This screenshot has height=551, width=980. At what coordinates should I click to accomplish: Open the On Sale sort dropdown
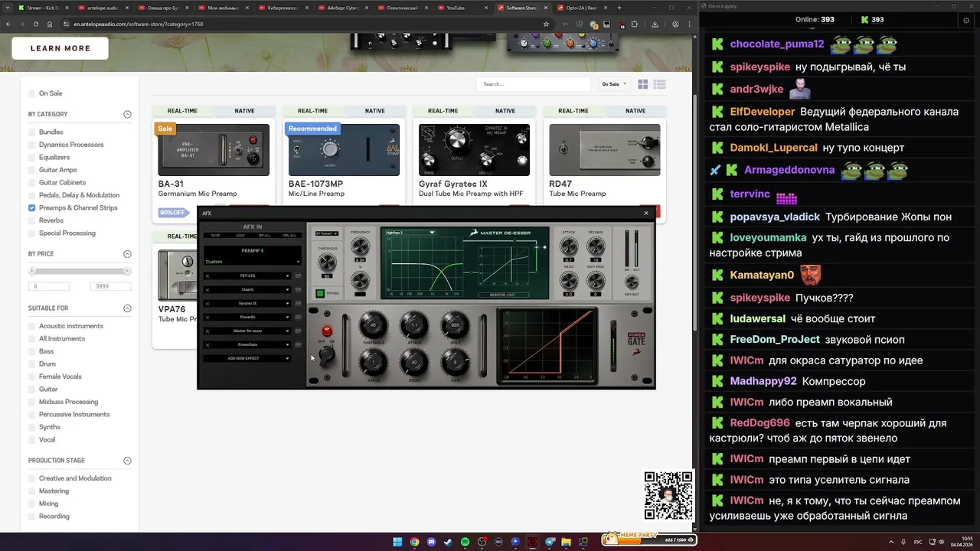[x=614, y=84]
